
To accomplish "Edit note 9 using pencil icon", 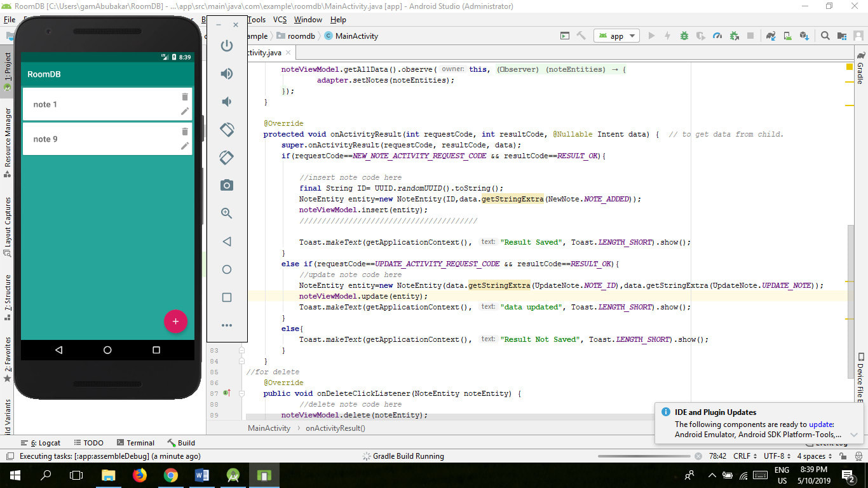I will pyautogui.click(x=185, y=146).
